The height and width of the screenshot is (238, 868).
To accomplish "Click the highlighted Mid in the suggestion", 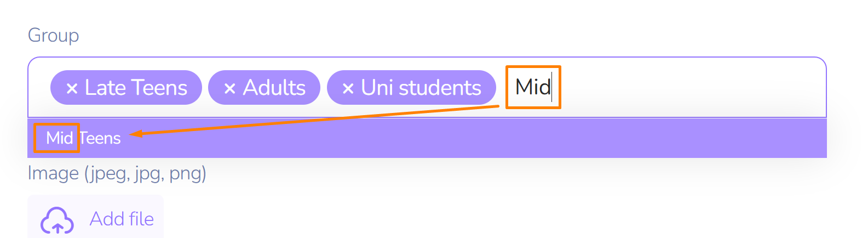I will click(x=59, y=138).
